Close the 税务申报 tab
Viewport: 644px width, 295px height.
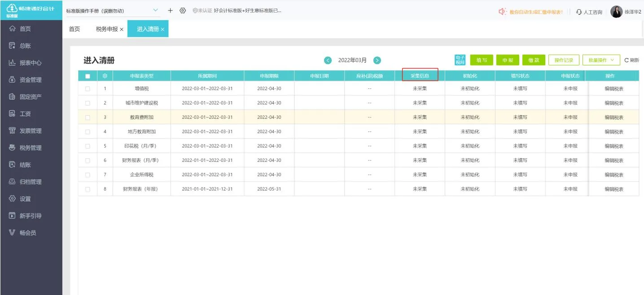(x=122, y=30)
